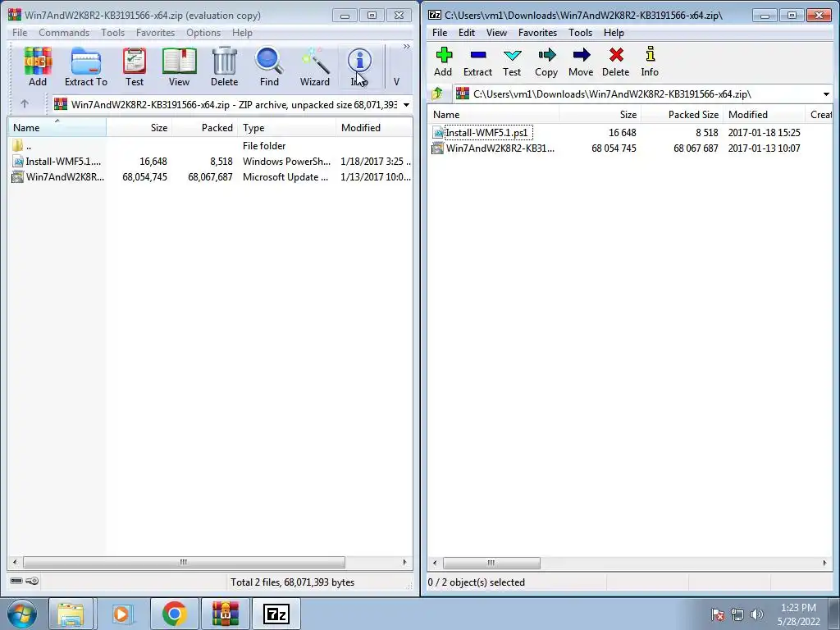Click 7-Zip taskbar button

(276, 614)
